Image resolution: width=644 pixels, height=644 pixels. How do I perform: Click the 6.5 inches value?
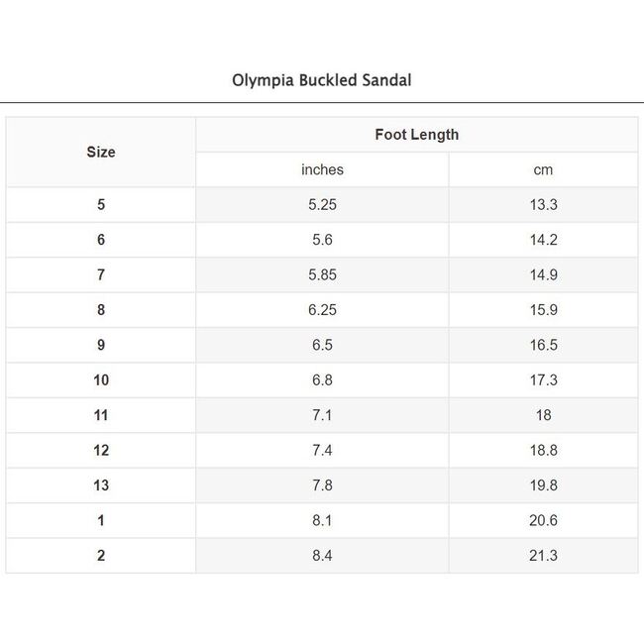pos(322,345)
